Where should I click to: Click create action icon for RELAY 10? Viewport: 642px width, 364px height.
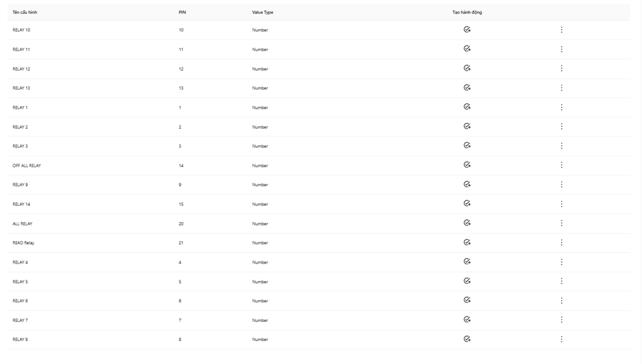coord(467,29)
